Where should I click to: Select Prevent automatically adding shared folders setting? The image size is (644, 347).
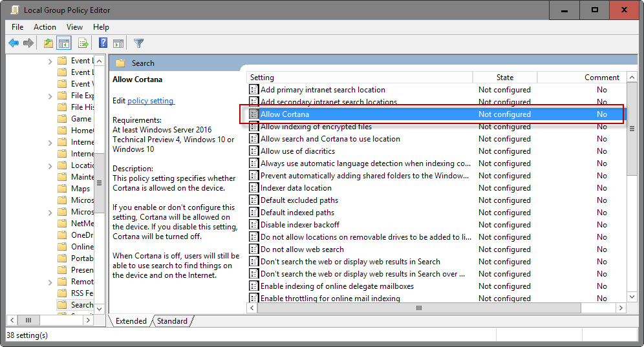click(364, 176)
